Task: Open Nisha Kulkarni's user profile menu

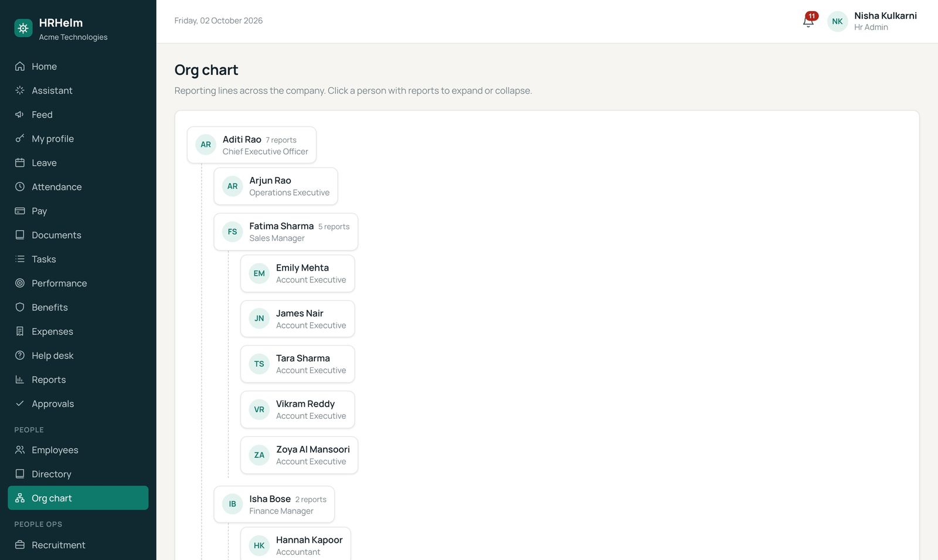Action: 872,21
